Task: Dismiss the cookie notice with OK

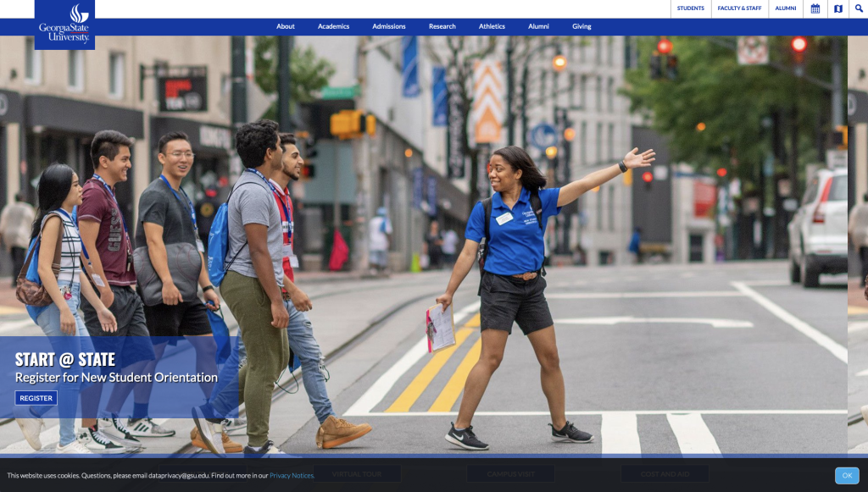Action: coord(847,475)
